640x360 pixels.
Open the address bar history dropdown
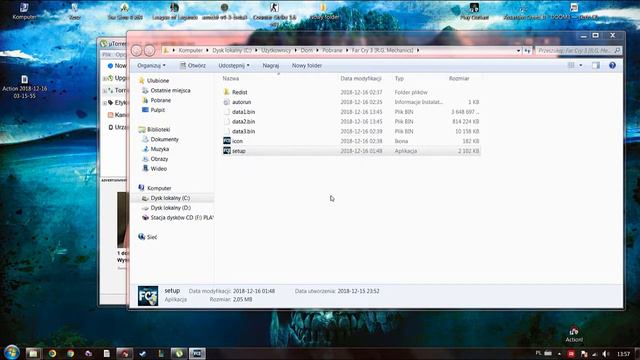(x=518, y=51)
